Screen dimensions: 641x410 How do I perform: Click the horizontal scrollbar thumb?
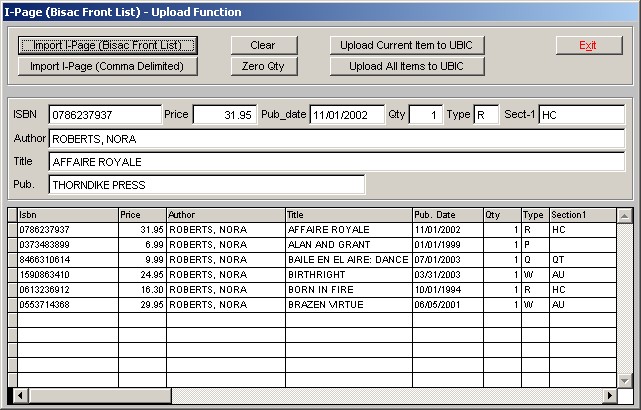(99, 395)
